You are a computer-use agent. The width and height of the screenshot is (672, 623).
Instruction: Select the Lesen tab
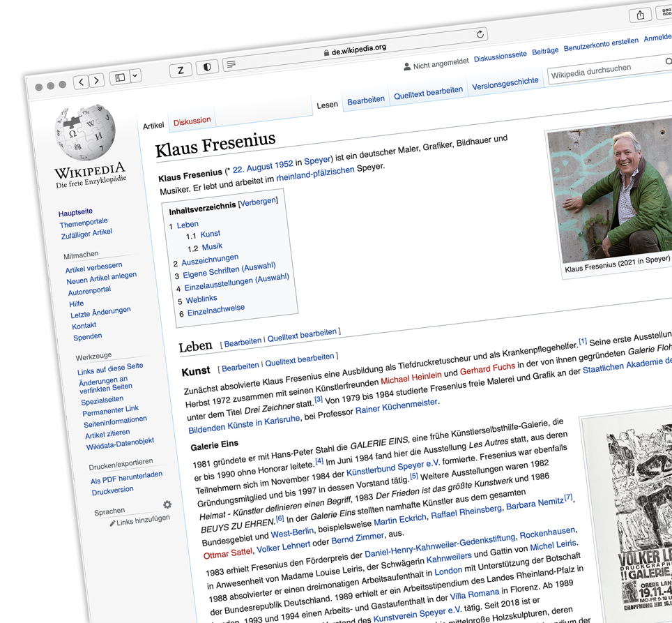pyautogui.click(x=327, y=105)
